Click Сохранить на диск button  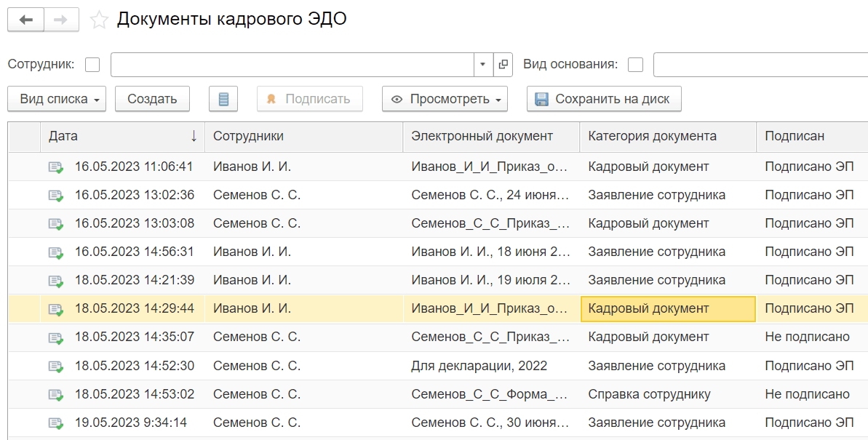click(603, 99)
